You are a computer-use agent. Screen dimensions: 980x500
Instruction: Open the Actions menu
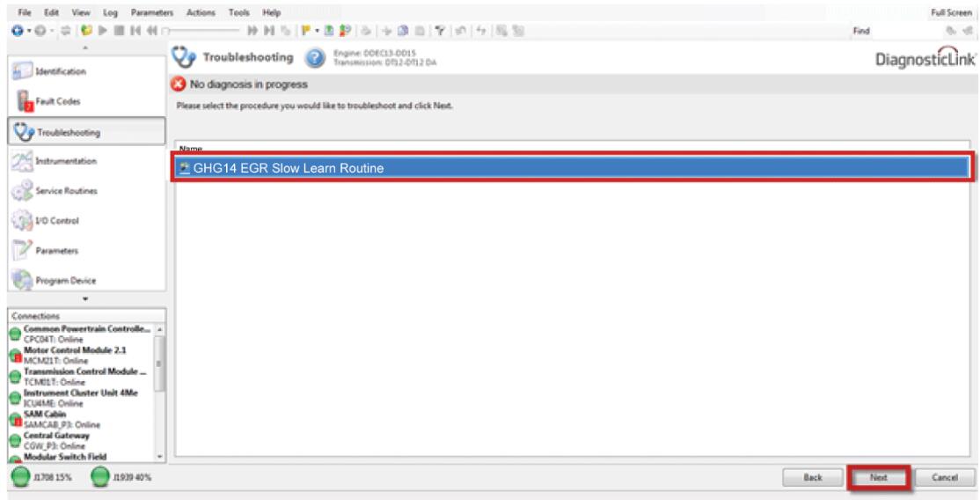pyautogui.click(x=201, y=12)
